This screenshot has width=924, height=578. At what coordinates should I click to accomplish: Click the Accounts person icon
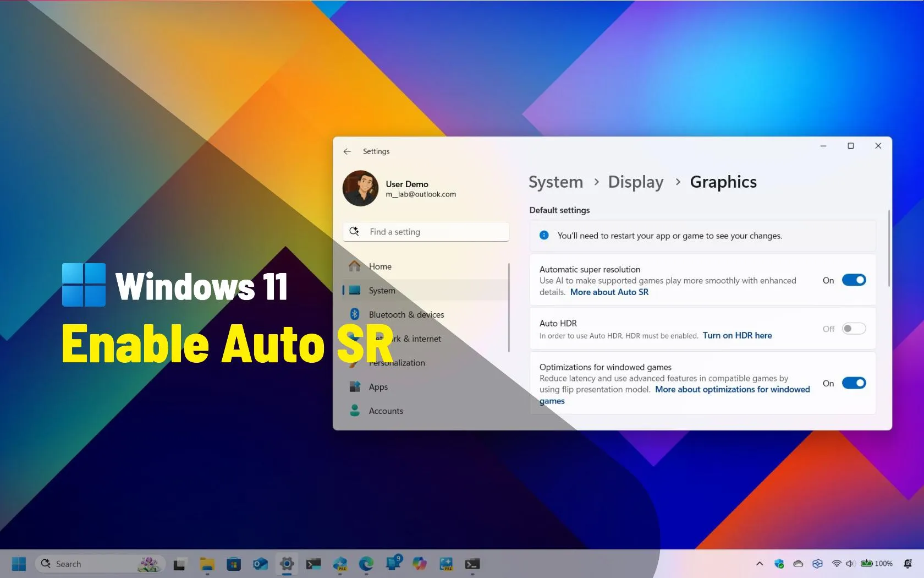355,411
